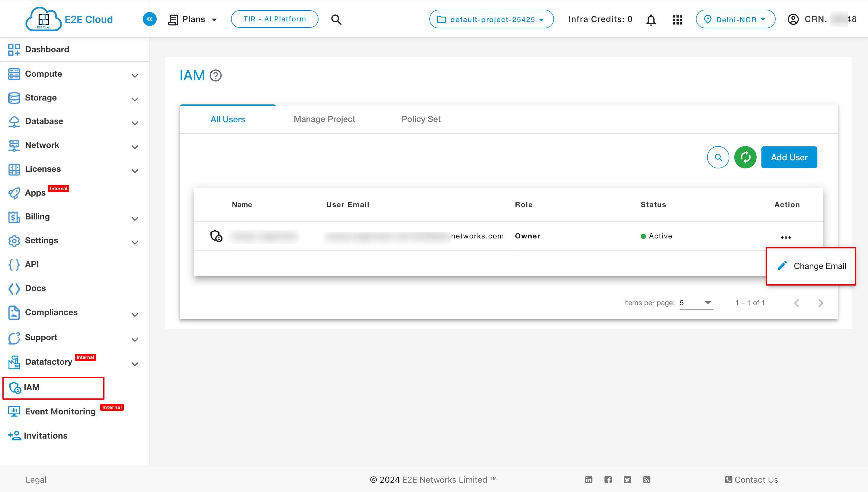
Task: Click the Datafactory sidebar icon
Action: pos(14,362)
